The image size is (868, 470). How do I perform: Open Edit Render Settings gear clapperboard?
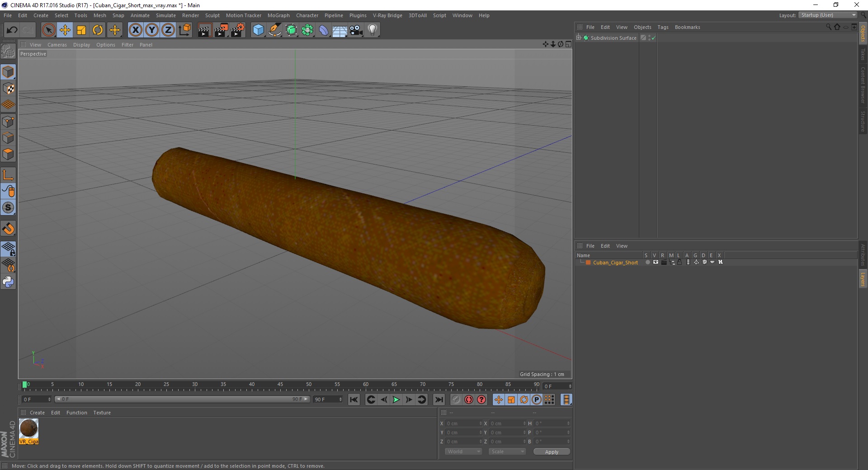coord(237,30)
